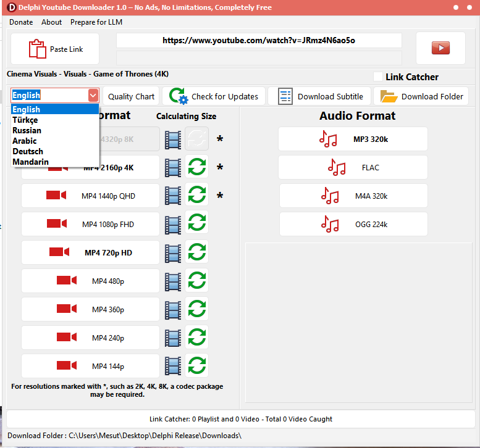
Task: Open the About menu
Action: (51, 22)
